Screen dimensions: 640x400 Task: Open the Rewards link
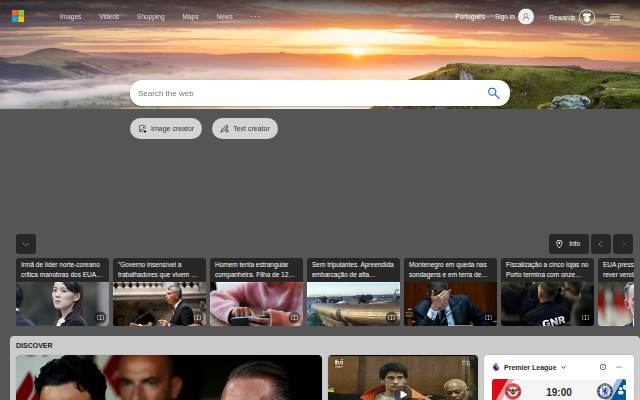562,18
